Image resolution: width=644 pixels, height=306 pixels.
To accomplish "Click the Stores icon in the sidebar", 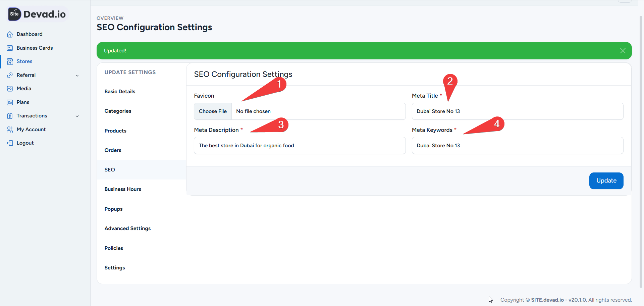I will tap(9, 61).
